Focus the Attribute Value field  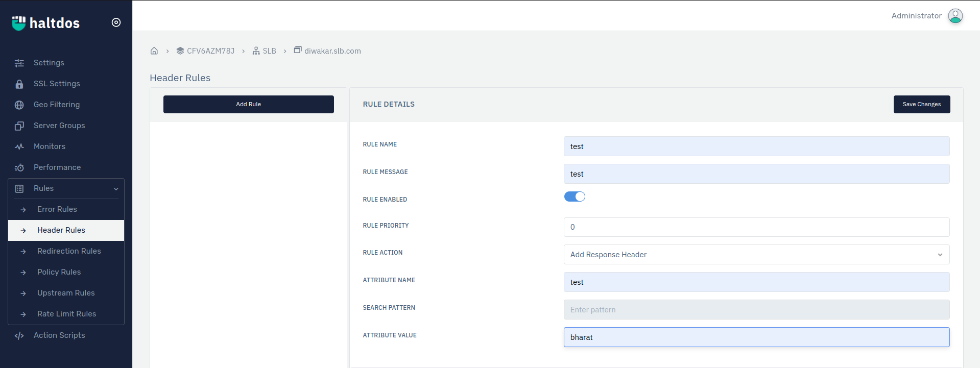[x=756, y=337]
